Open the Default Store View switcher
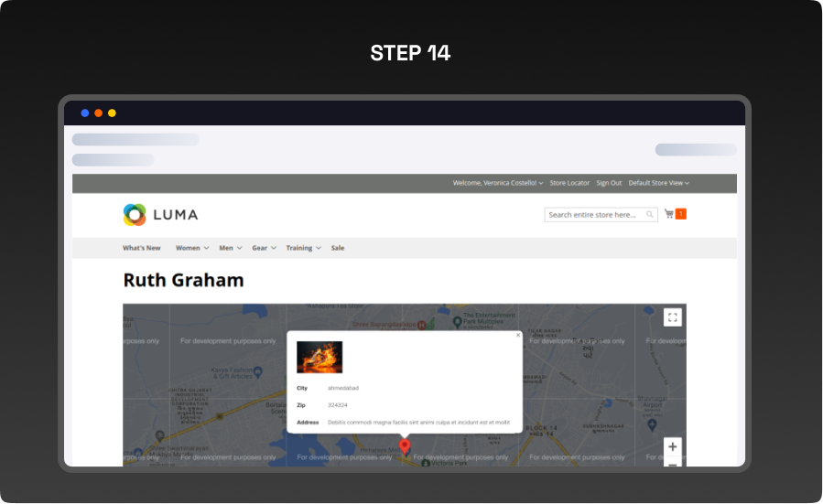 click(658, 183)
